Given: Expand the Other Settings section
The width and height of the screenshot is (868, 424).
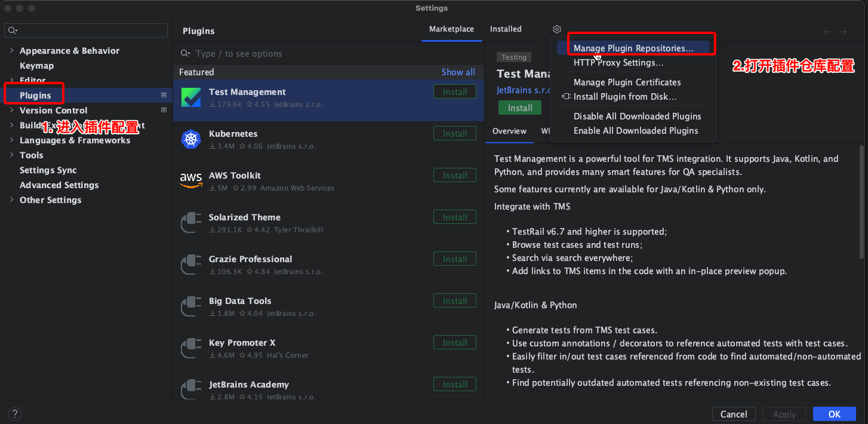Looking at the screenshot, I should point(11,200).
